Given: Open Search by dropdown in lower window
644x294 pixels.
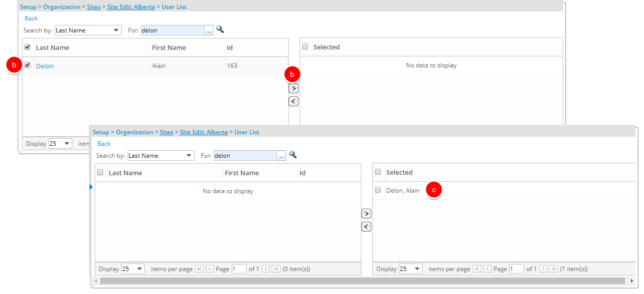Looking at the screenshot, I should click(x=161, y=156).
